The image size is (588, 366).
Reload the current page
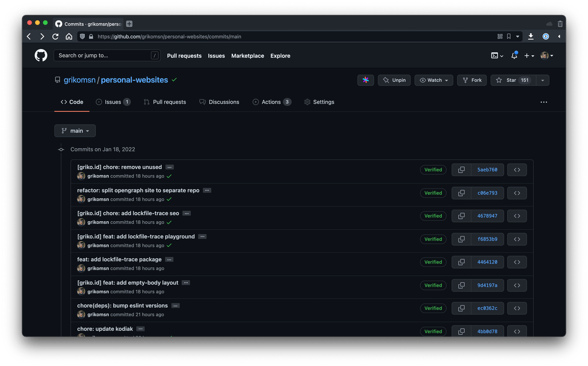(x=55, y=36)
